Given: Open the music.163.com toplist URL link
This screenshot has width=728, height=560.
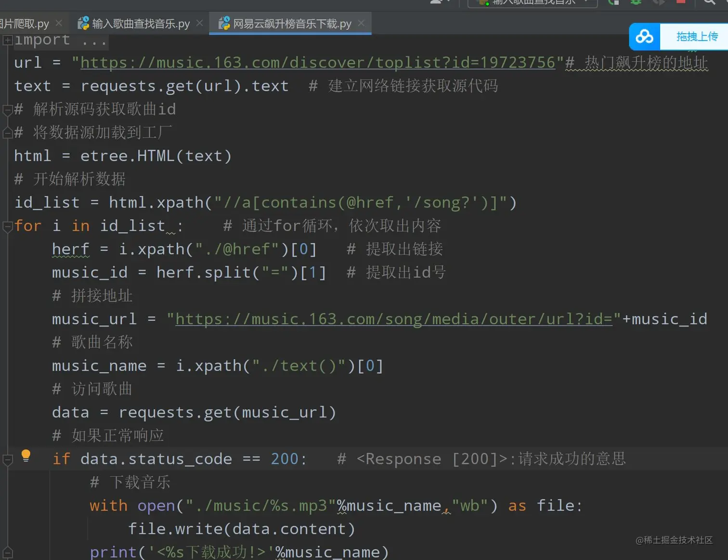Looking at the screenshot, I should 318,63.
